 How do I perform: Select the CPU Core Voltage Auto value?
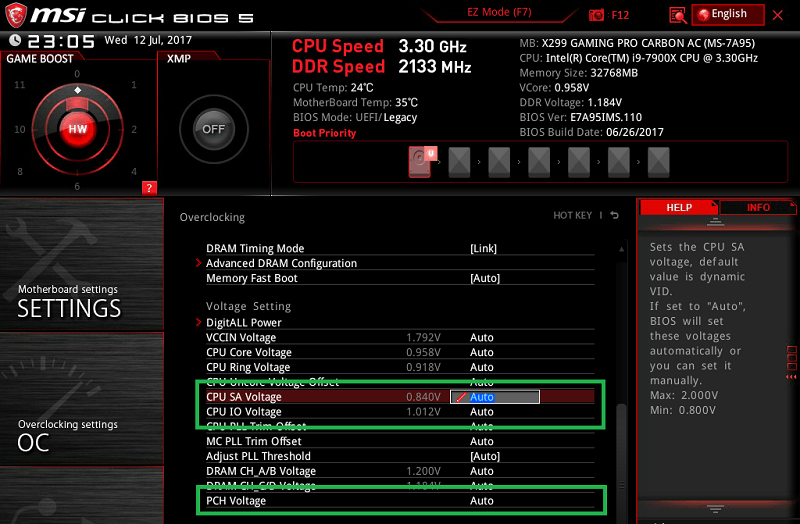tap(482, 352)
